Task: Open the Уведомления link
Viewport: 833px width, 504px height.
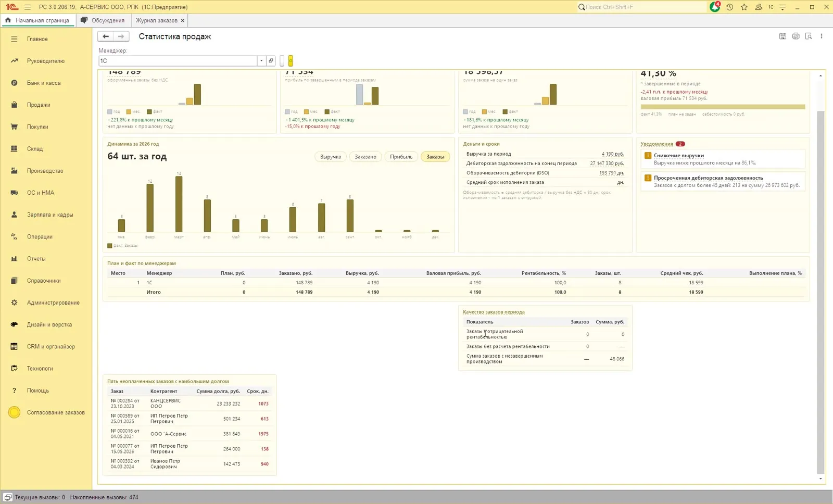Action: (657, 144)
